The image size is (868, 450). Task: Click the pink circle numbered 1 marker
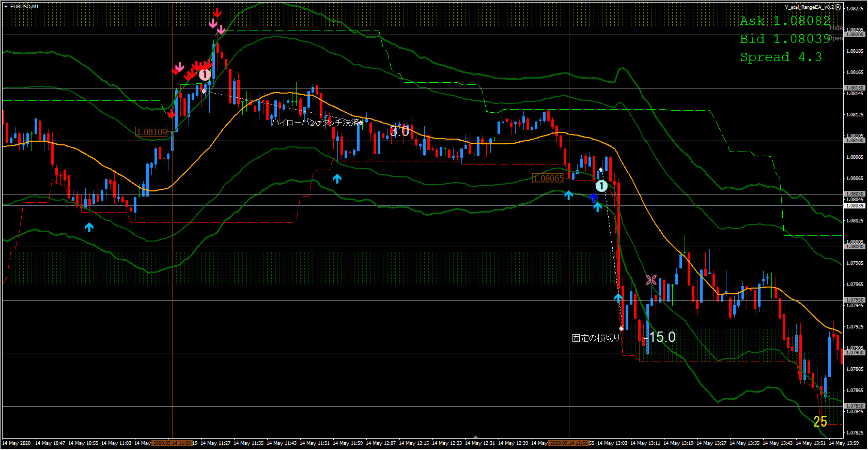(x=205, y=75)
